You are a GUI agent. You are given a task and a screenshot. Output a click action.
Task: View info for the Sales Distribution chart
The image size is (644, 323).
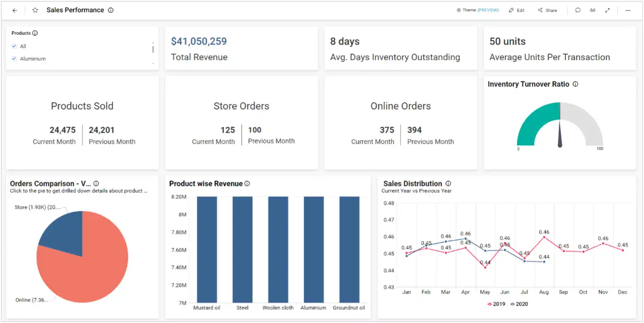tap(448, 183)
